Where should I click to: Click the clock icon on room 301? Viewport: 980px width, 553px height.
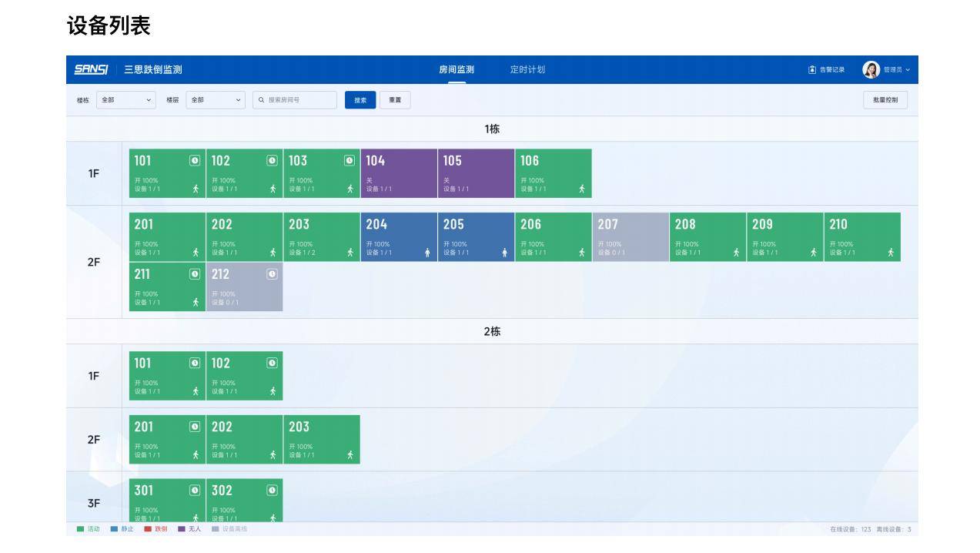195,490
